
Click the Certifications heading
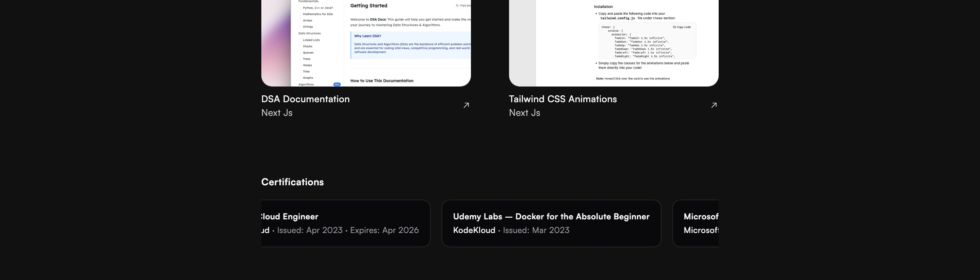pos(292,182)
